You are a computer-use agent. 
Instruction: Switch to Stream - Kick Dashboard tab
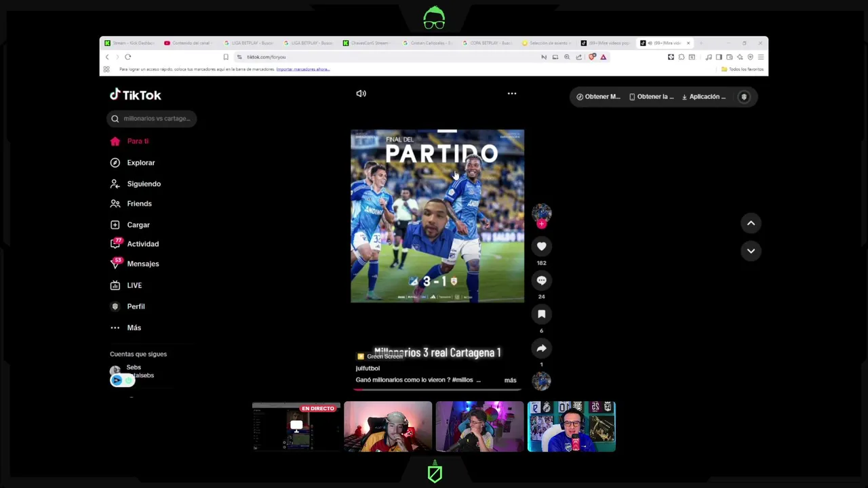[x=130, y=43]
